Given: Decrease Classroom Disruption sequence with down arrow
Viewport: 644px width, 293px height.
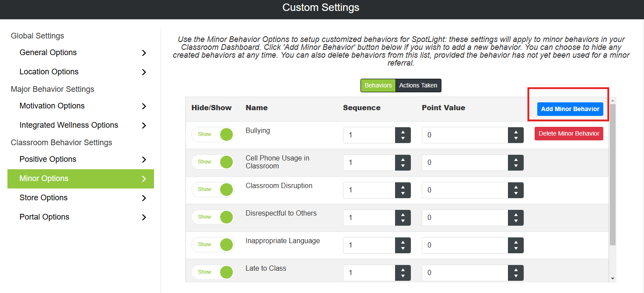Looking at the screenshot, I should (x=403, y=194).
